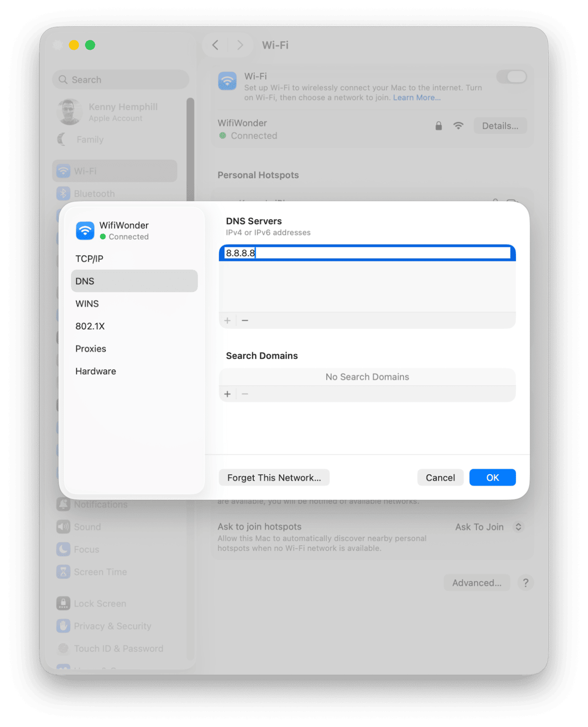Open Family settings

pos(115,139)
